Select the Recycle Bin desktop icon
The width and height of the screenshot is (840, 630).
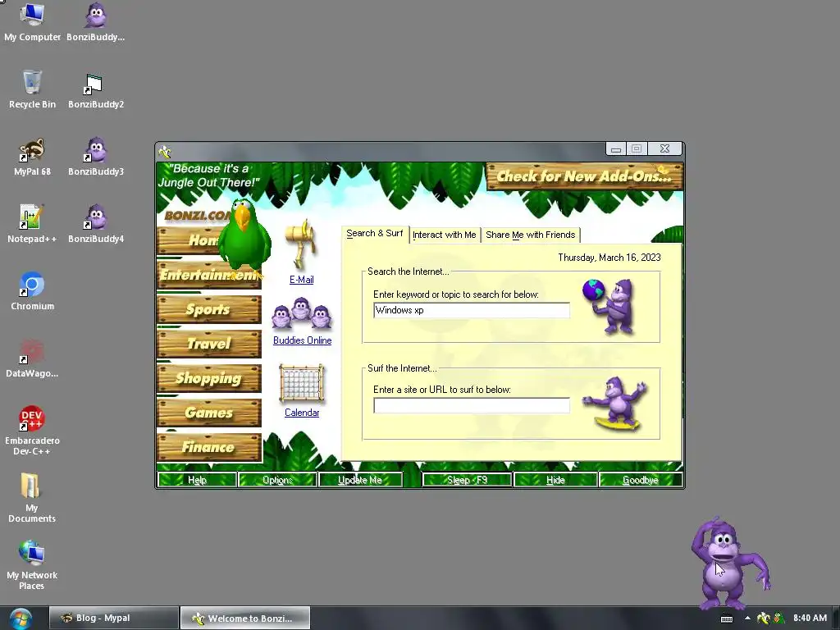pos(32,89)
